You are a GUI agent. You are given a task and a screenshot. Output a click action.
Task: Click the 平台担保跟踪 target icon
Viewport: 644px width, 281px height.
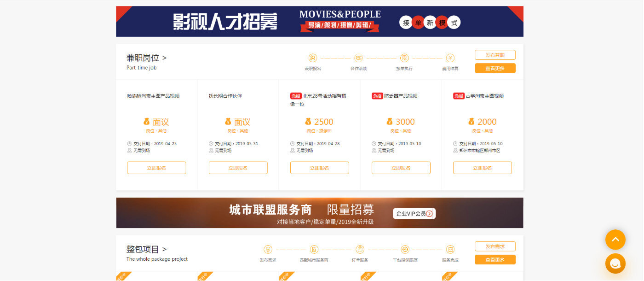point(405,249)
